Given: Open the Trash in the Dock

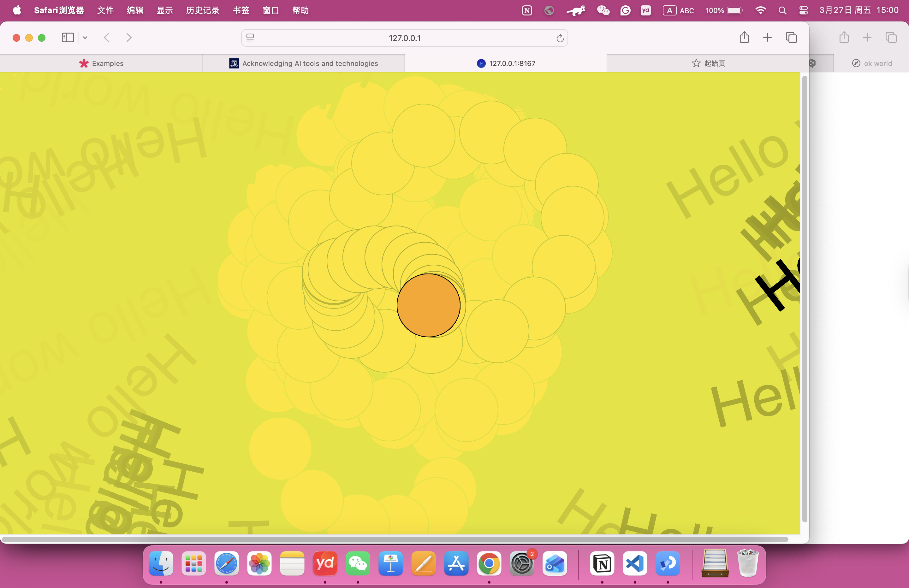Looking at the screenshot, I should [748, 563].
